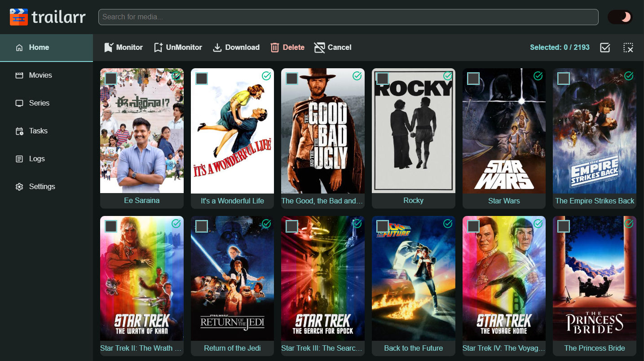Open the Good, the Bad and the Ugly poster

tap(323, 131)
